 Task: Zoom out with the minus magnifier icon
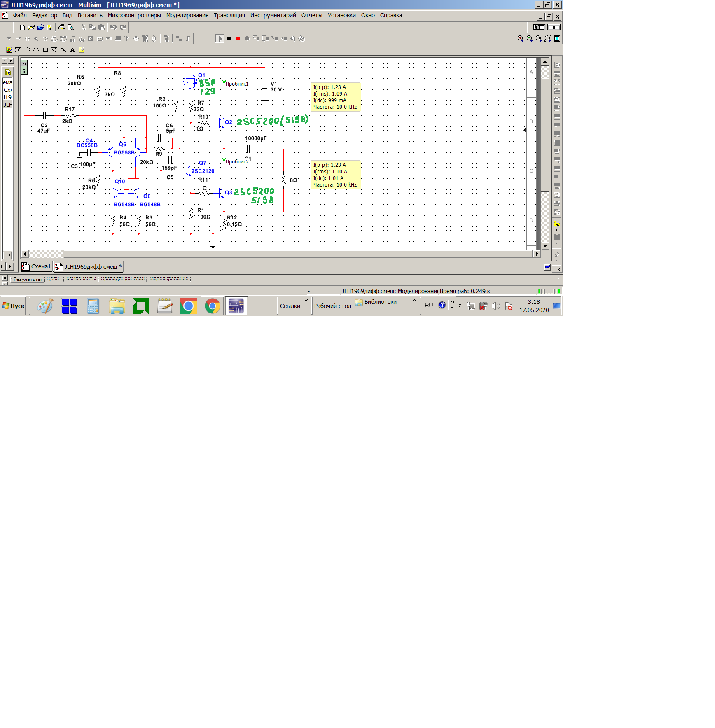click(530, 39)
